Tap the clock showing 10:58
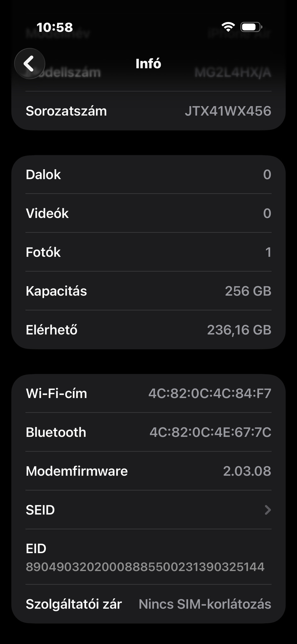 click(54, 27)
